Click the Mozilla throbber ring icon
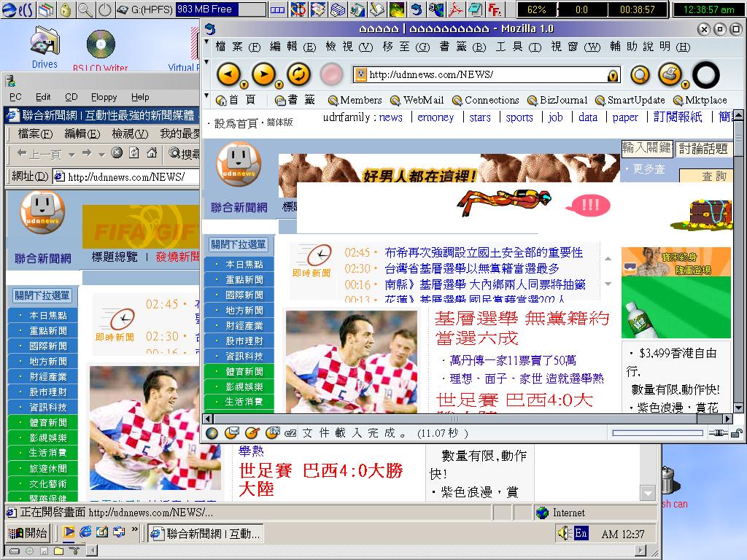 click(x=706, y=75)
